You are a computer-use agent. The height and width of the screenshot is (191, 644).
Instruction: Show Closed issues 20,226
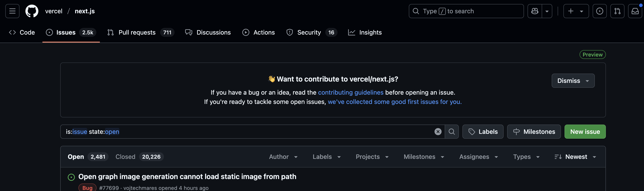[139, 156]
